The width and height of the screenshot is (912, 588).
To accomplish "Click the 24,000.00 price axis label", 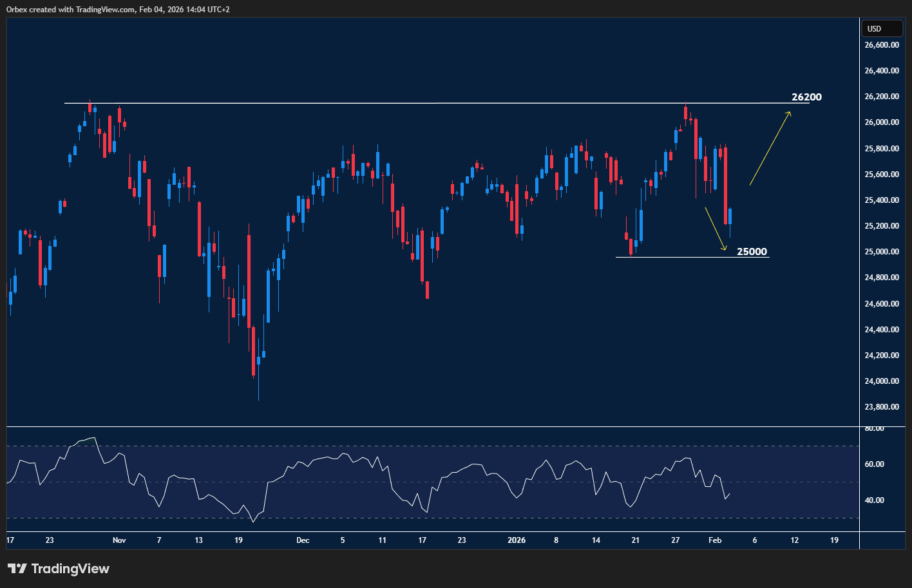I will 882,381.
